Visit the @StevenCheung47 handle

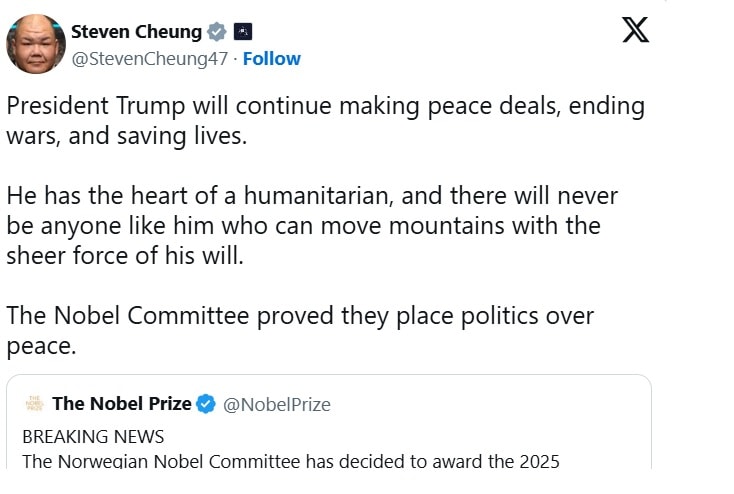pyautogui.click(x=149, y=59)
